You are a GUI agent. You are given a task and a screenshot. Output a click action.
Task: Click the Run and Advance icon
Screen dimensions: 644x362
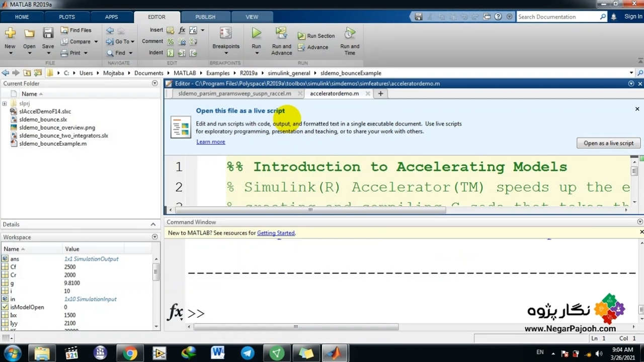tap(281, 34)
